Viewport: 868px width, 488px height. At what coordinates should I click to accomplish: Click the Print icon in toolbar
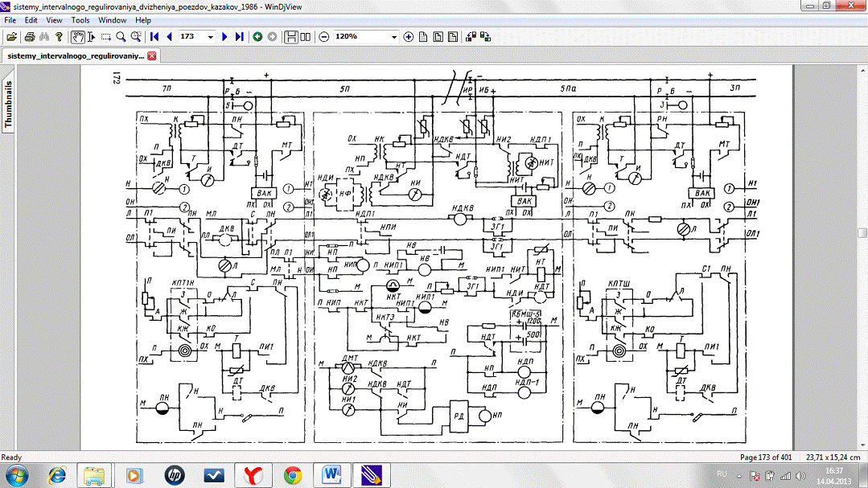tap(30, 37)
